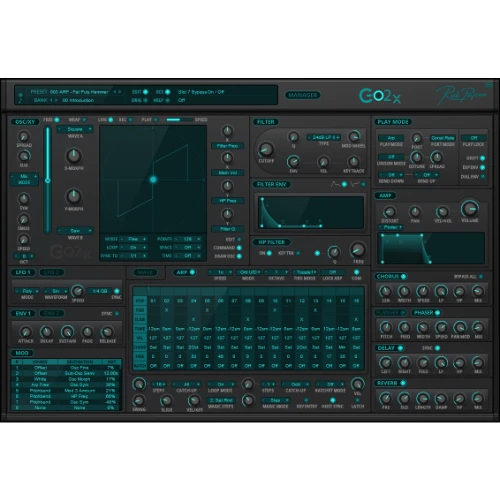Click the Delay Left knob

[x=386, y=362]
